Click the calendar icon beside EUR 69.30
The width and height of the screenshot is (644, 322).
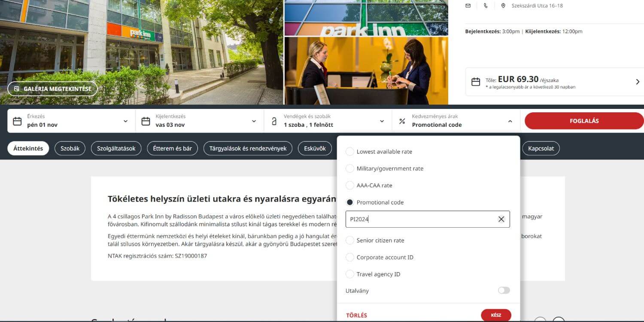point(476,82)
